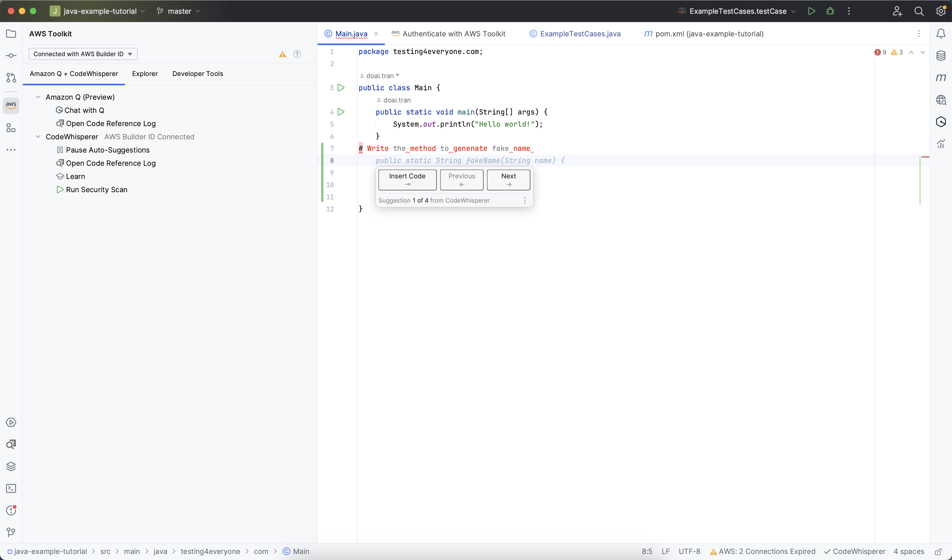Open the Code Reference Log sidebar icon

pos(11,444)
